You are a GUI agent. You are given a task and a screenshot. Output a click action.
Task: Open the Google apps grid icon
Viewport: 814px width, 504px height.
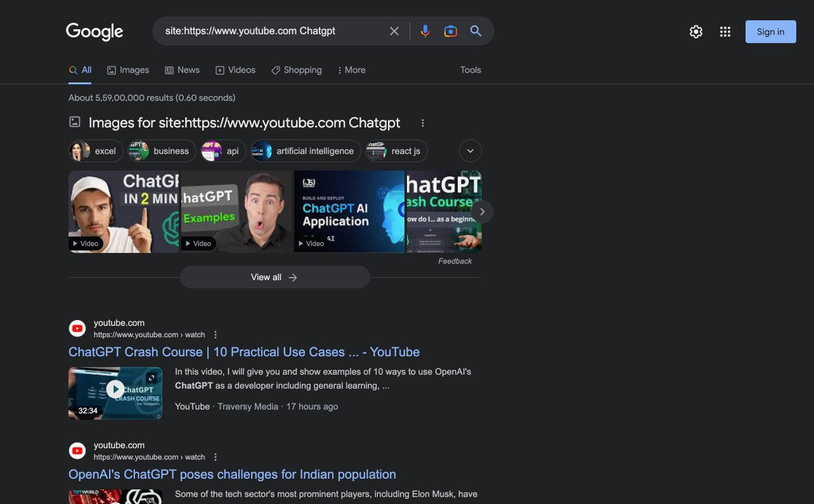[725, 31]
